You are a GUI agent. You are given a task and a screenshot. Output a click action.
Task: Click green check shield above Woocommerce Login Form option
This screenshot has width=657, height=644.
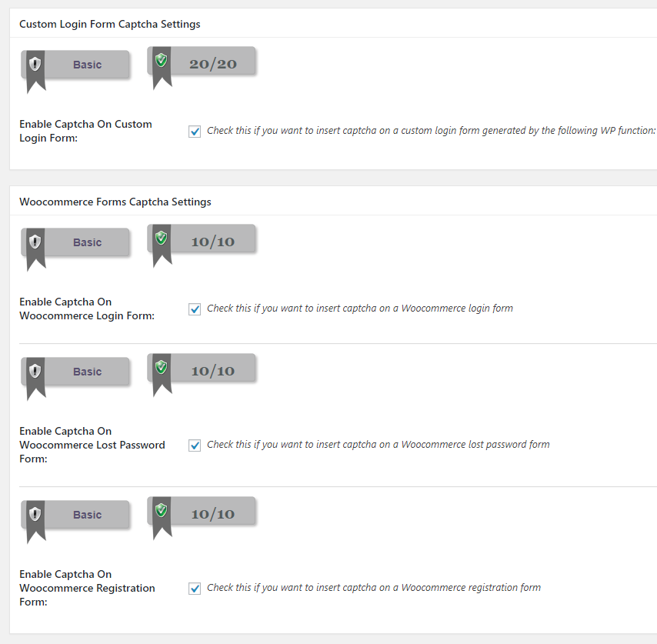161,238
